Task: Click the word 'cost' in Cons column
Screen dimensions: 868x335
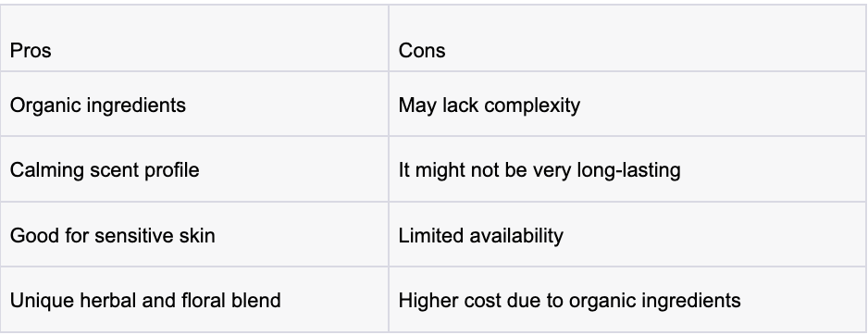Action: point(482,301)
